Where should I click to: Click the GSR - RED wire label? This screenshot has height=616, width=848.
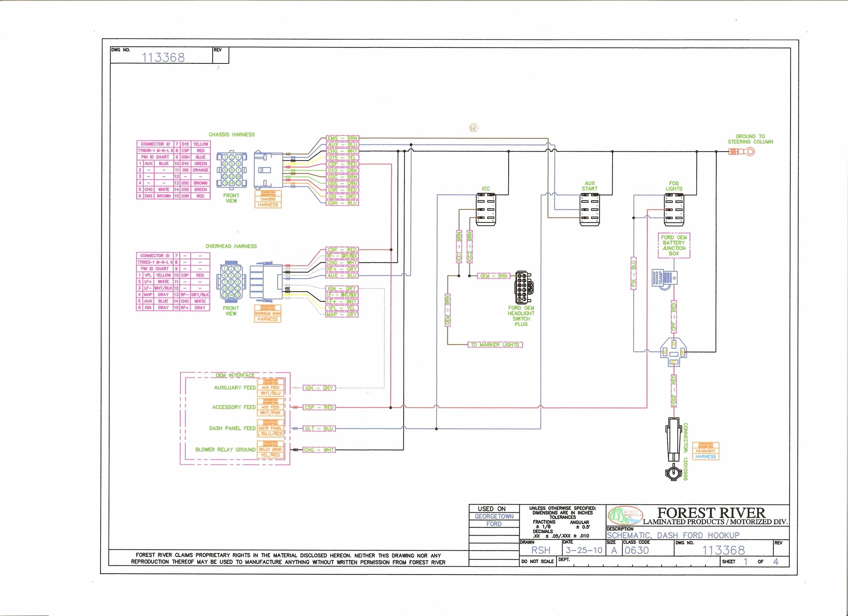pyautogui.click(x=342, y=190)
